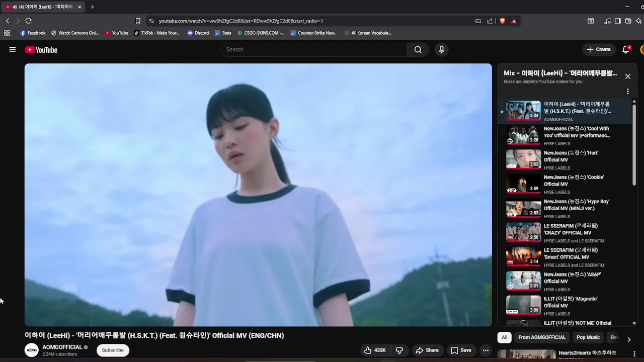Open the YouTube hamburger guide menu

point(13,50)
